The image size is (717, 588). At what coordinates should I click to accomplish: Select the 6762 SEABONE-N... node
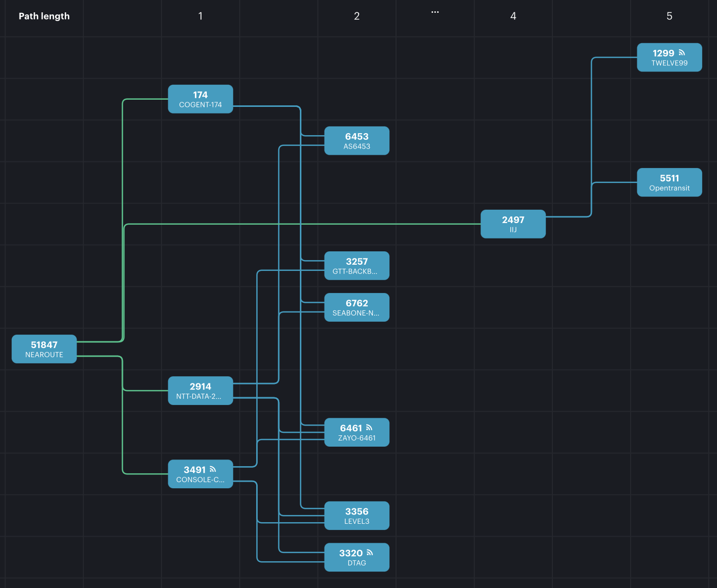point(356,307)
